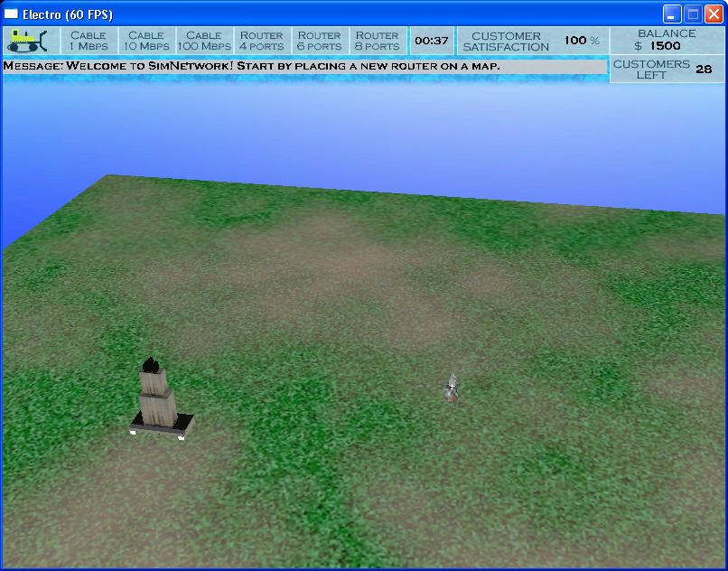Click the Balance $1500 display
Image resolution: width=728 pixels, height=571 pixels.
[x=667, y=40]
